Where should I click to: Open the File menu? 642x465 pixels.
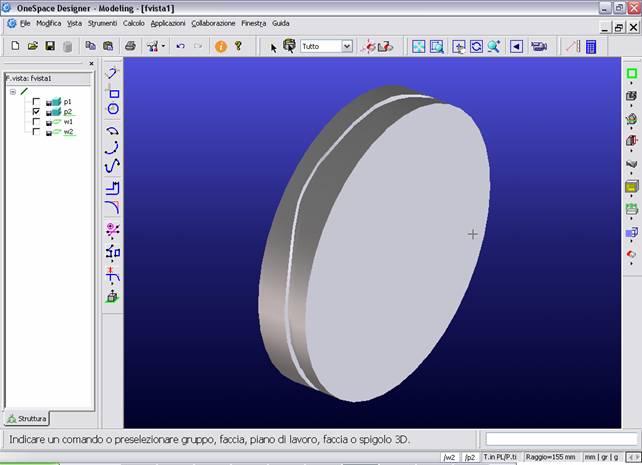click(25, 23)
